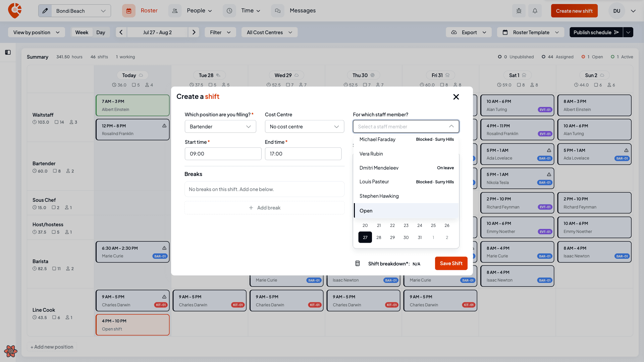This screenshot has height=362, width=644.
Task: Click the calculator icon beside Shift breakdown
Action: [x=358, y=263]
